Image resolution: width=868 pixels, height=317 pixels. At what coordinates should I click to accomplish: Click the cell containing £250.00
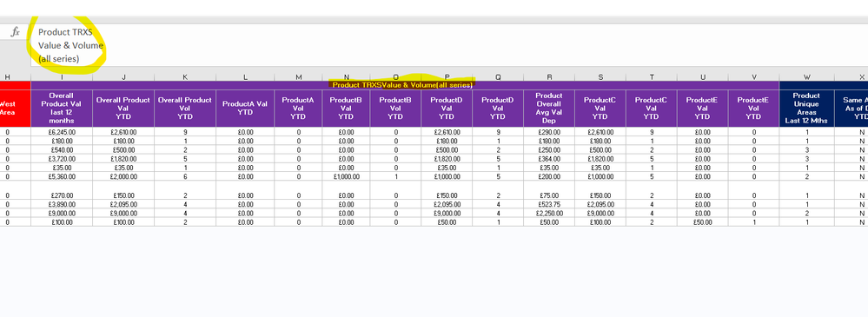pos(549,150)
